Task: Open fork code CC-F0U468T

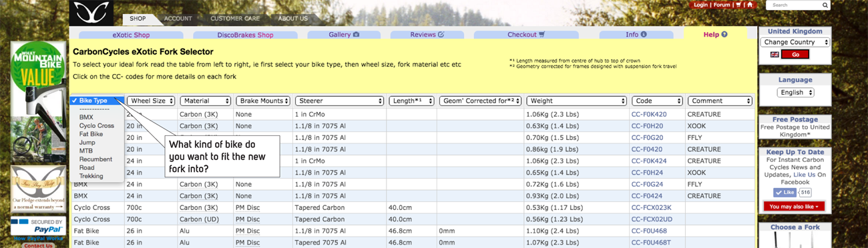Action: [x=651, y=243]
